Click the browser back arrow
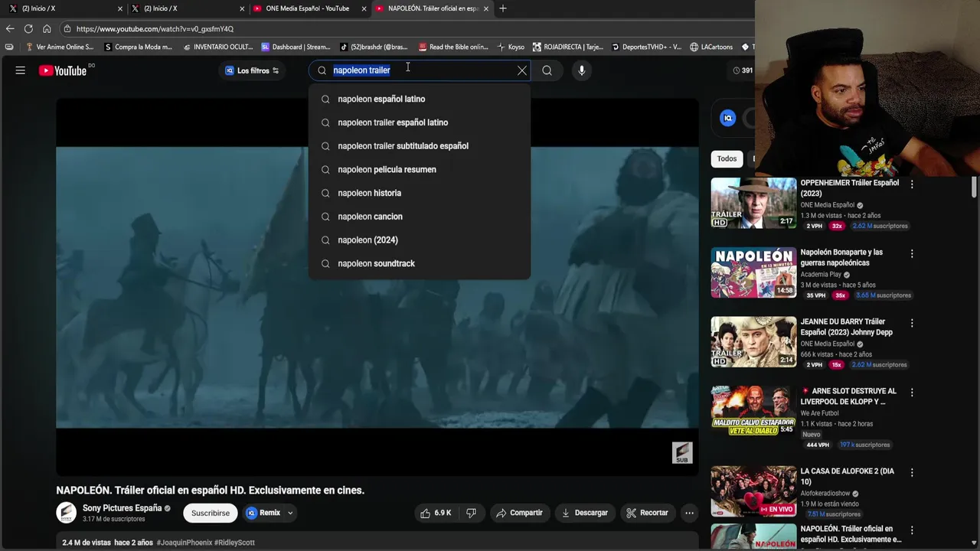 point(10,28)
